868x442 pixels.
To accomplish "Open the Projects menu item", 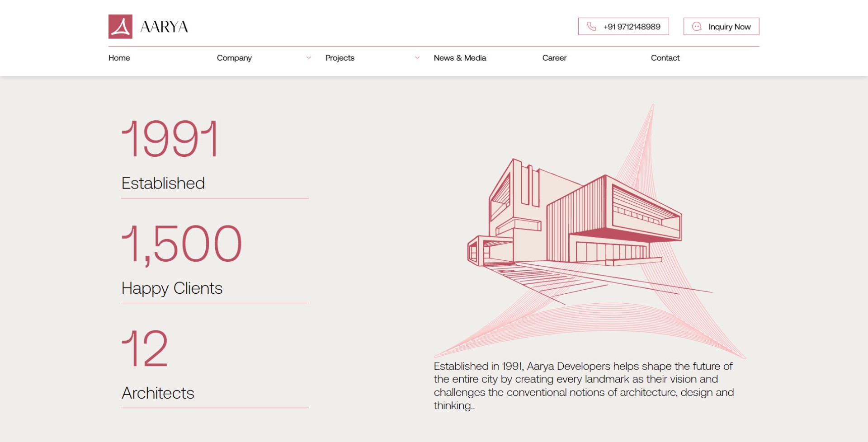I will pyautogui.click(x=340, y=58).
